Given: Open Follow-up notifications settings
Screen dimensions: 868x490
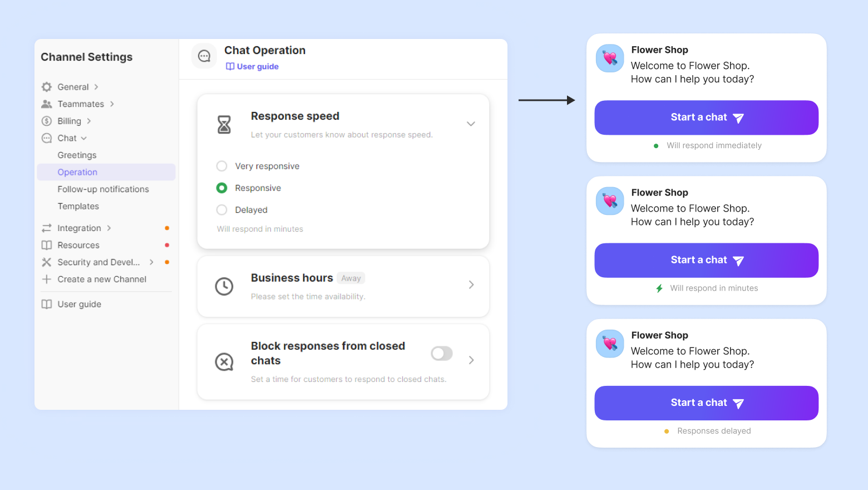Looking at the screenshot, I should (103, 189).
